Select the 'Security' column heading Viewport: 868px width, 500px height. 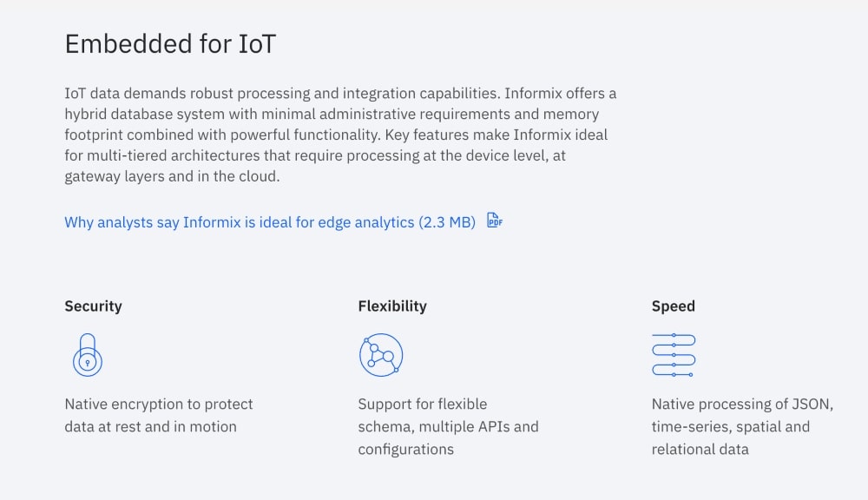point(93,306)
